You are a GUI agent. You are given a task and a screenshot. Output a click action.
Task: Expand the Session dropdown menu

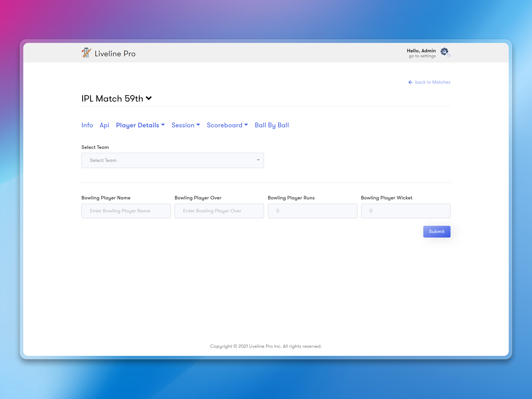tap(186, 125)
